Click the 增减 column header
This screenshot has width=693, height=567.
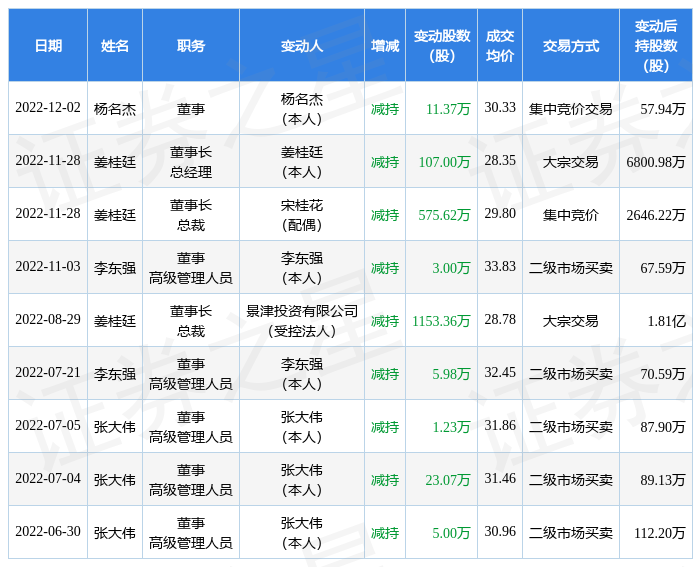pos(385,46)
